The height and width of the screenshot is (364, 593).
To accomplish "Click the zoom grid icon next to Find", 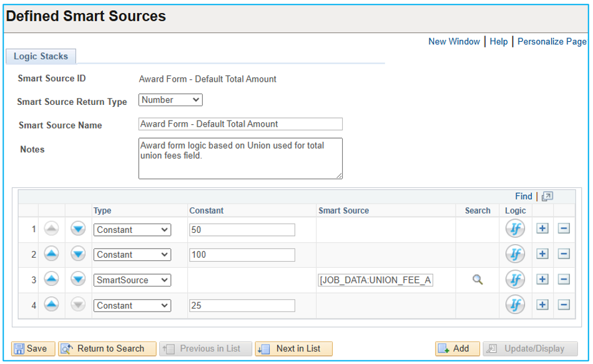I will click(548, 196).
